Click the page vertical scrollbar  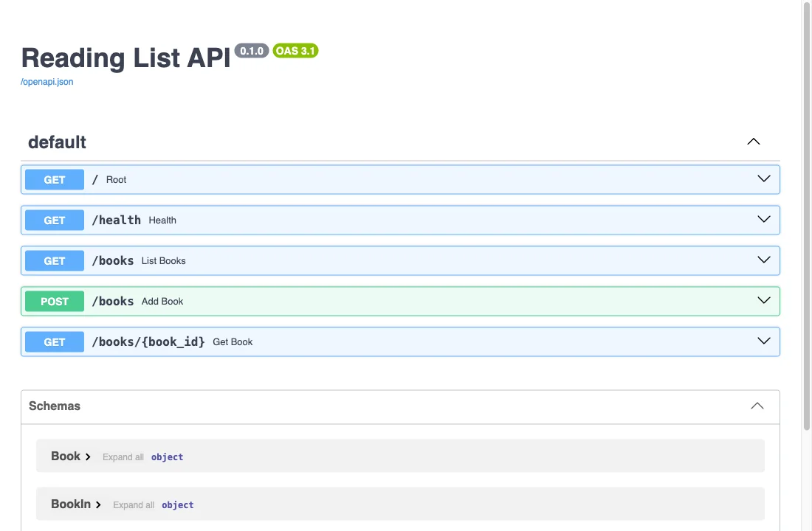pyautogui.click(x=806, y=216)
